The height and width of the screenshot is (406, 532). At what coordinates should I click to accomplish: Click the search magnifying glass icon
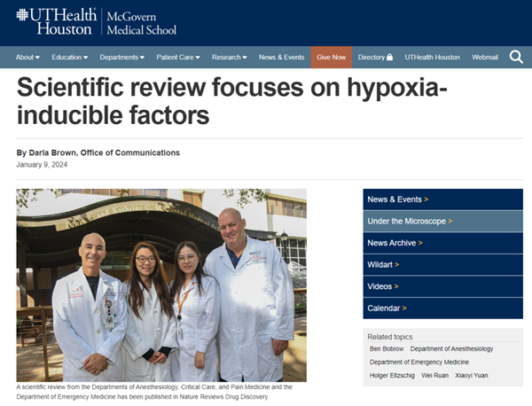[x=516, y=58]
